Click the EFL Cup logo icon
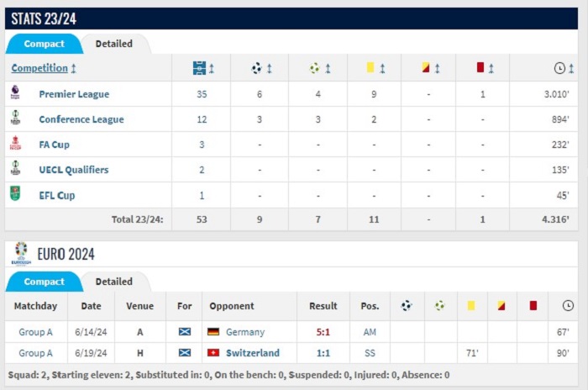This screenshot has width=588, height=390. (15, 193)
